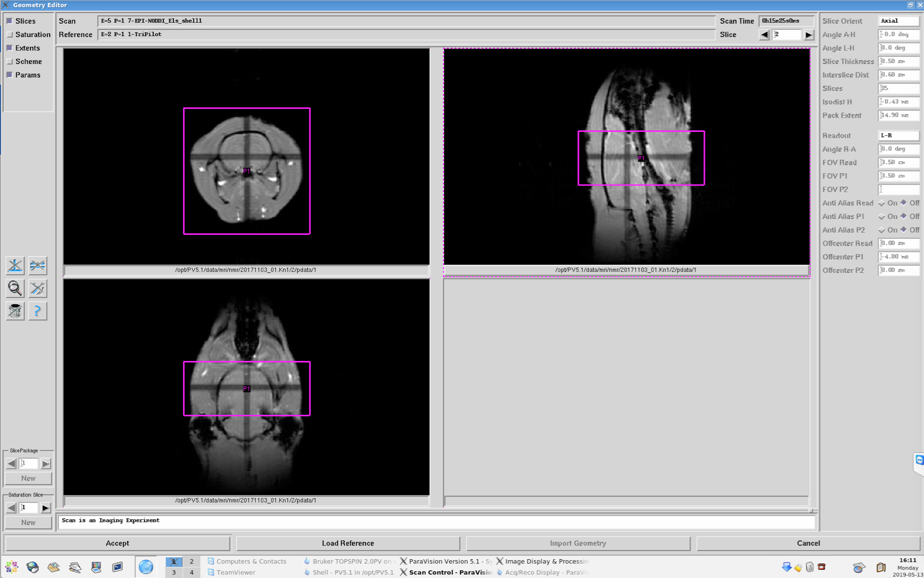Click the crossed-out magnet bore icon
Viewport: 924px width, 578px height.
pyautogui.click(x=15, y=311)
